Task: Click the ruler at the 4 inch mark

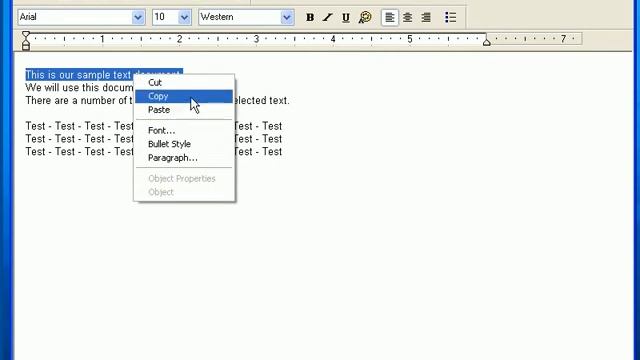Action: point(333,39)
